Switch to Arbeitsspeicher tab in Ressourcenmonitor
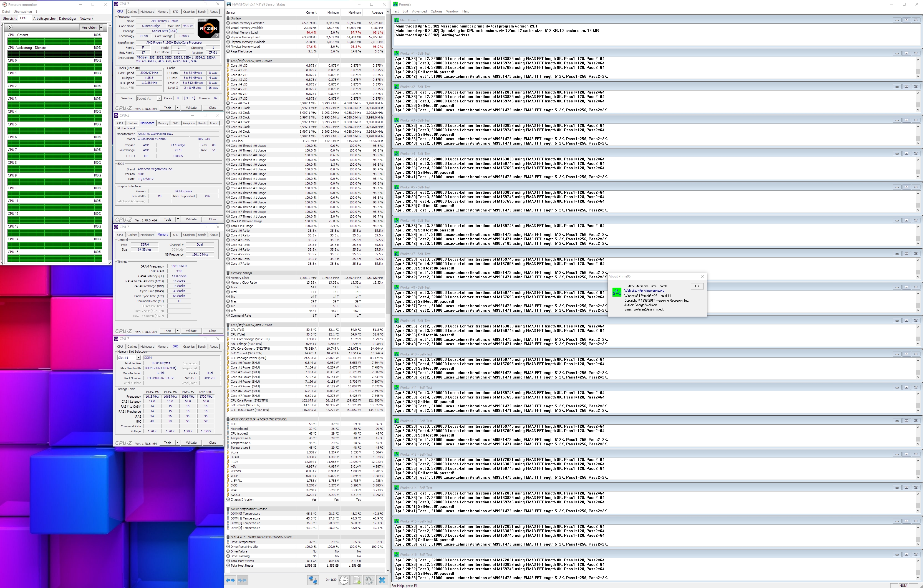The height and width of the screenshot is (588, 923). tap(44, 18)
